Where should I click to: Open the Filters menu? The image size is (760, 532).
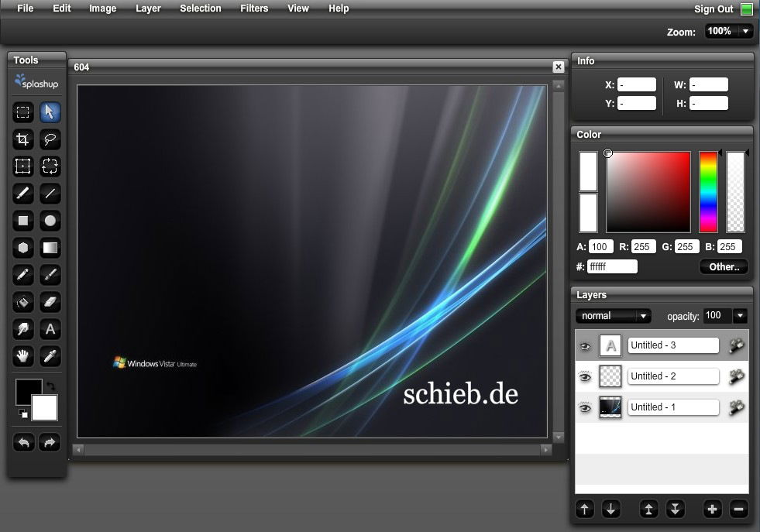point(254,9)
